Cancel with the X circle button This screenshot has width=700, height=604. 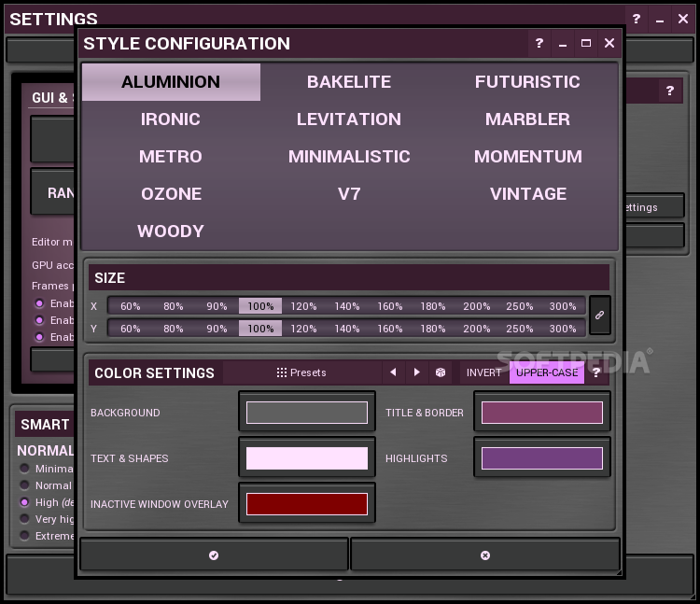[485, 555]
